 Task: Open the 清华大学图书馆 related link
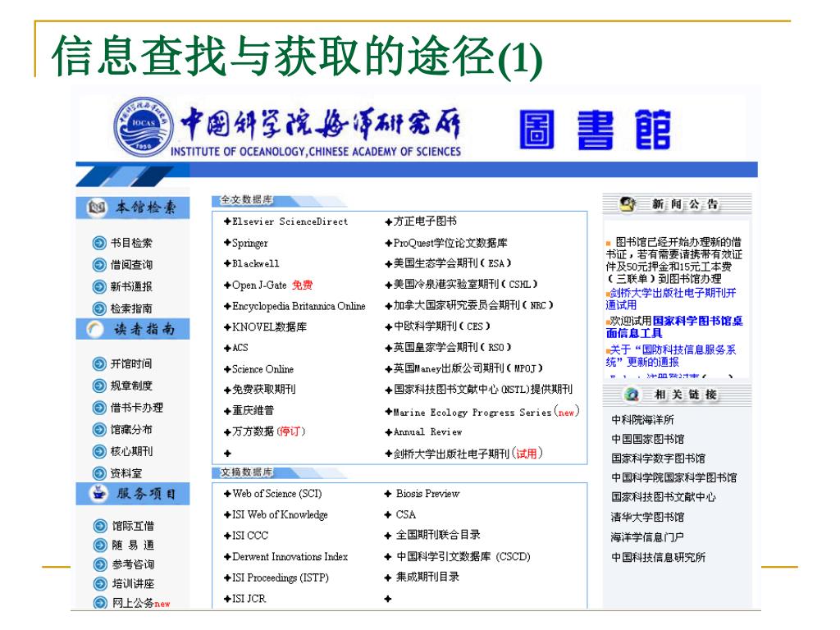(x=648, y=517)
